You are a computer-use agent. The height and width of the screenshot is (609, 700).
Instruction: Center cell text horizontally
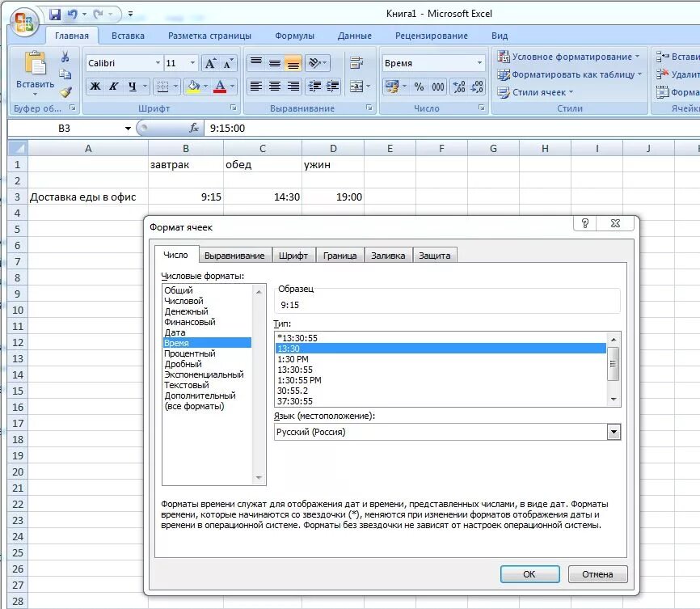275,87
